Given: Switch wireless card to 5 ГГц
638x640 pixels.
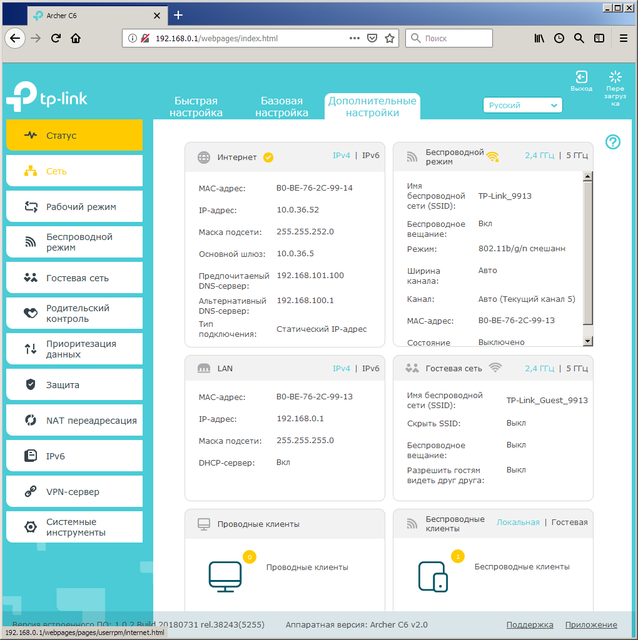Looking at the screenshot, I should 577,156.
